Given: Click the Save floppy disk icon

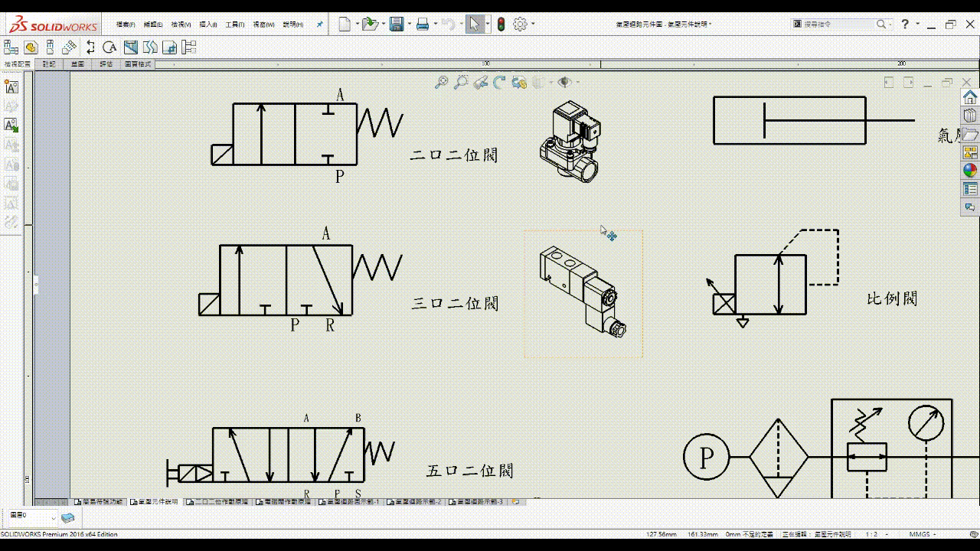Looking at the screenshot, I should tap(396, 24).
